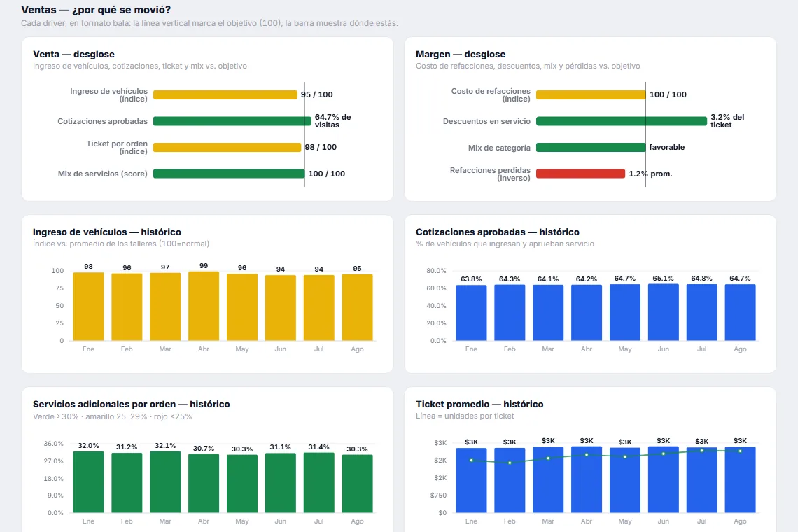The image size is (798, 532).
Task: Click the yellow "Ticket por orden (índice)" bullet bar
Action: point(227,147)
